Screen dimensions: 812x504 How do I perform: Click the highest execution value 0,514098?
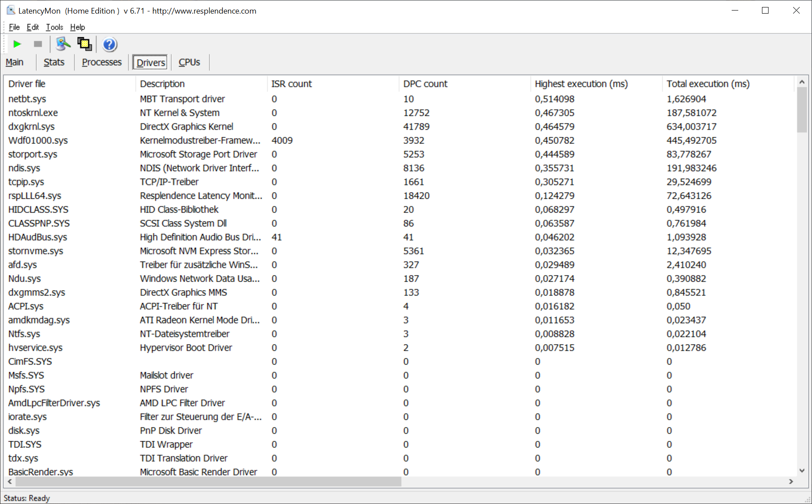coord(554,99)
